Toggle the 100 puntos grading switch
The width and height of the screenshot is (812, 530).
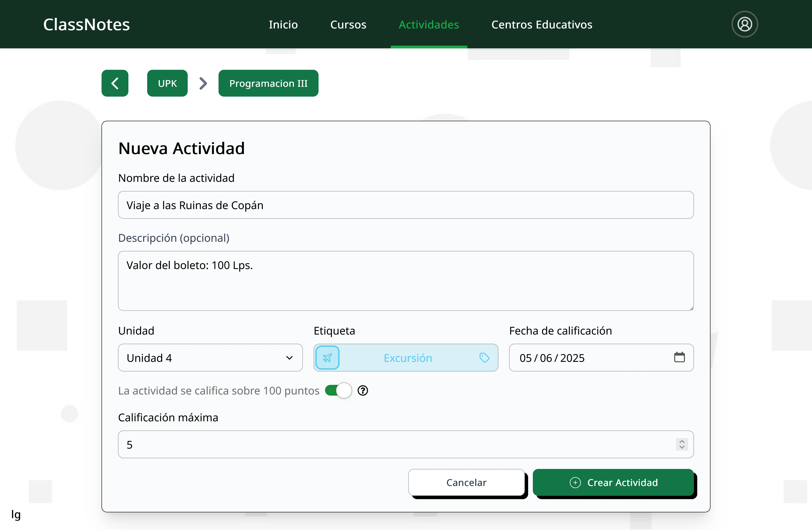click(338, 390)
